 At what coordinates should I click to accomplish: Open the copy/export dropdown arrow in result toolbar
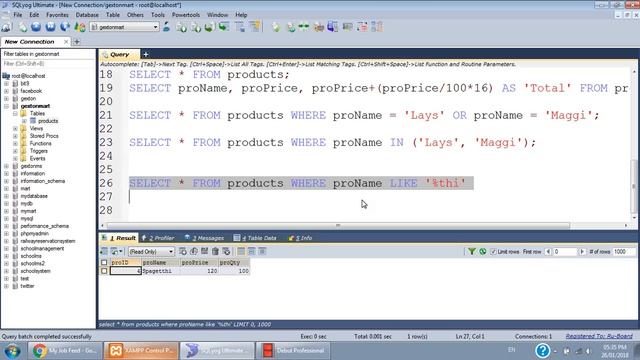click(x=121, y=251)
